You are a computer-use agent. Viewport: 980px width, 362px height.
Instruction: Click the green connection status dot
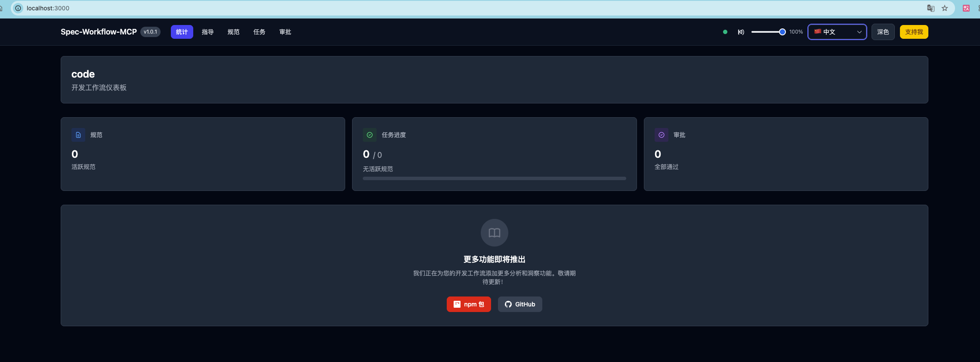[x=725, y=32]
